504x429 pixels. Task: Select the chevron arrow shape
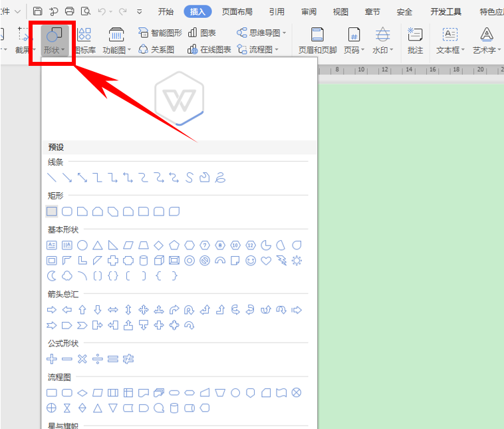click(82, 325)
